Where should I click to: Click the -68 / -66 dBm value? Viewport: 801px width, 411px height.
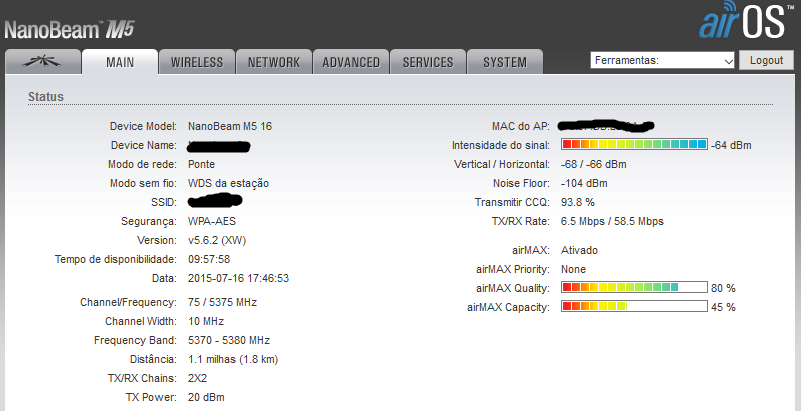tap(594, 164)
